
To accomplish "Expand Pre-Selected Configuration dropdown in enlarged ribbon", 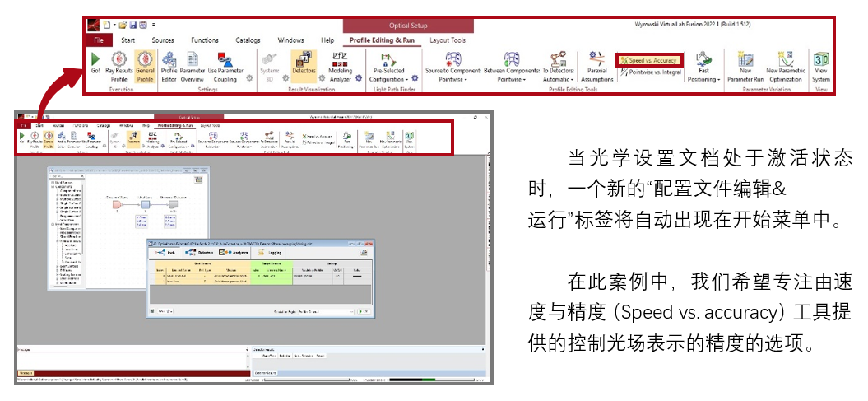I will tap(388, 67).
